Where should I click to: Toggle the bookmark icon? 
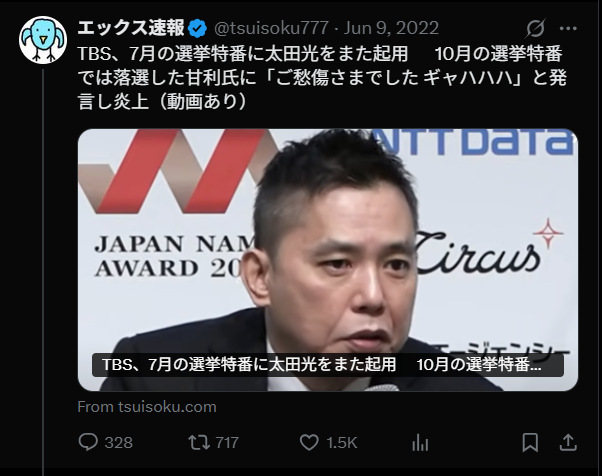pyautogui.click(x=530, y=443)
